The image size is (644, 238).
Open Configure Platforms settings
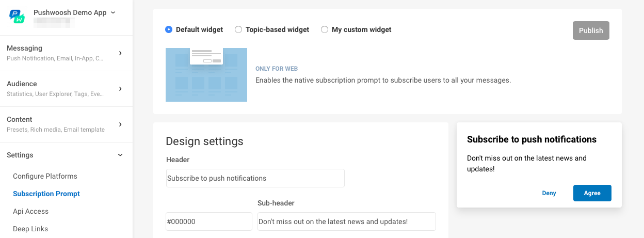tap(45, 176)
